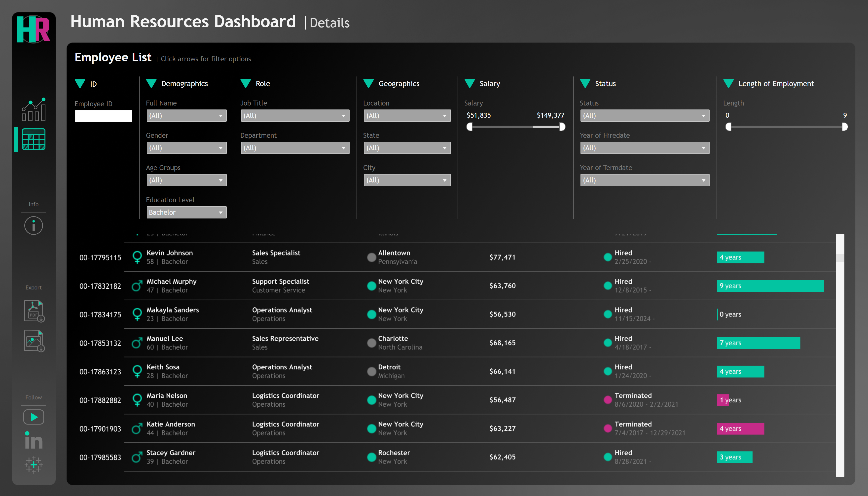This screenshot has width=868, height=496.
Task: Open the Education Level dropdown showing Bachelor
Action: (x=186, y=212)
